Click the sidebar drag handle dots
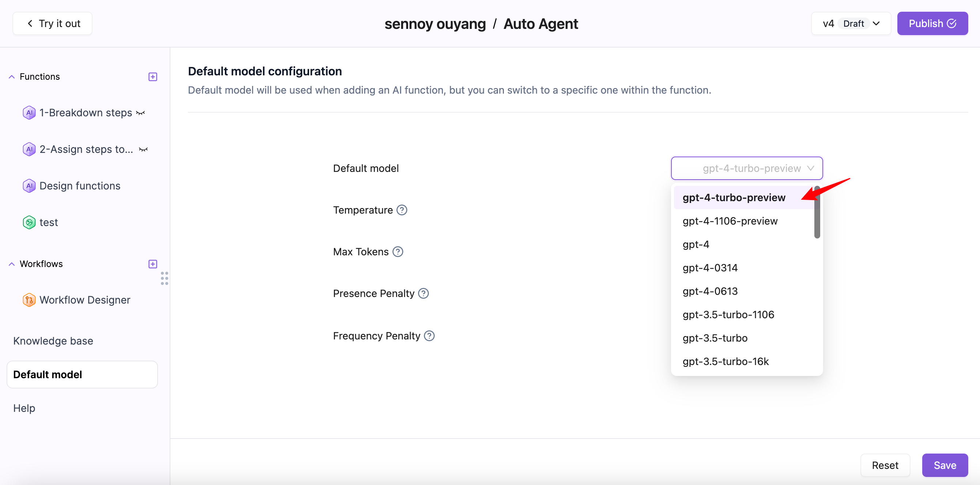This screenshot has width=980, height=485. coord(164,278)
